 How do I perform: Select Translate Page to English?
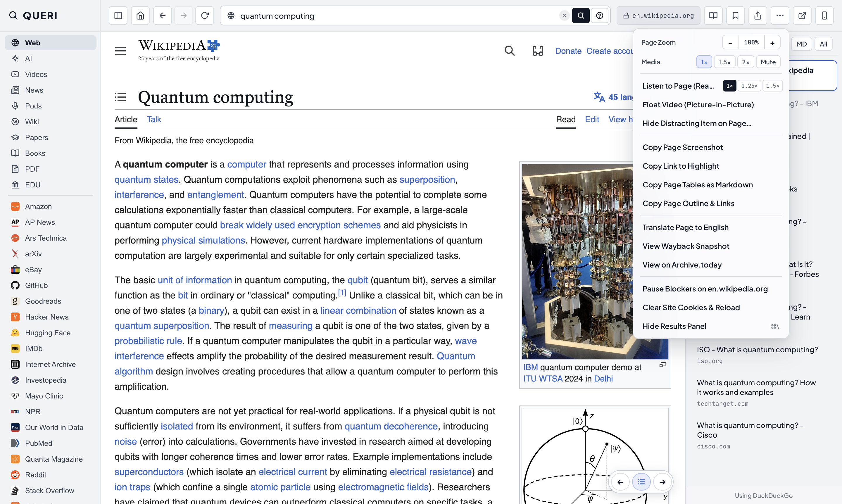coord(710,227)
